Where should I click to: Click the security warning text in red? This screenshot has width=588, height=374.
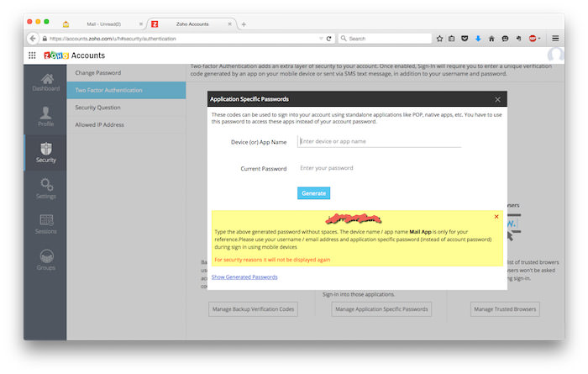(x=272, y=260)
